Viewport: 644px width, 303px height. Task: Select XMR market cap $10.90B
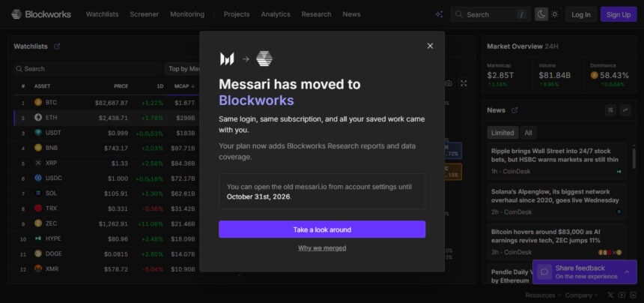pyautogui.click(x=183, y=269)
